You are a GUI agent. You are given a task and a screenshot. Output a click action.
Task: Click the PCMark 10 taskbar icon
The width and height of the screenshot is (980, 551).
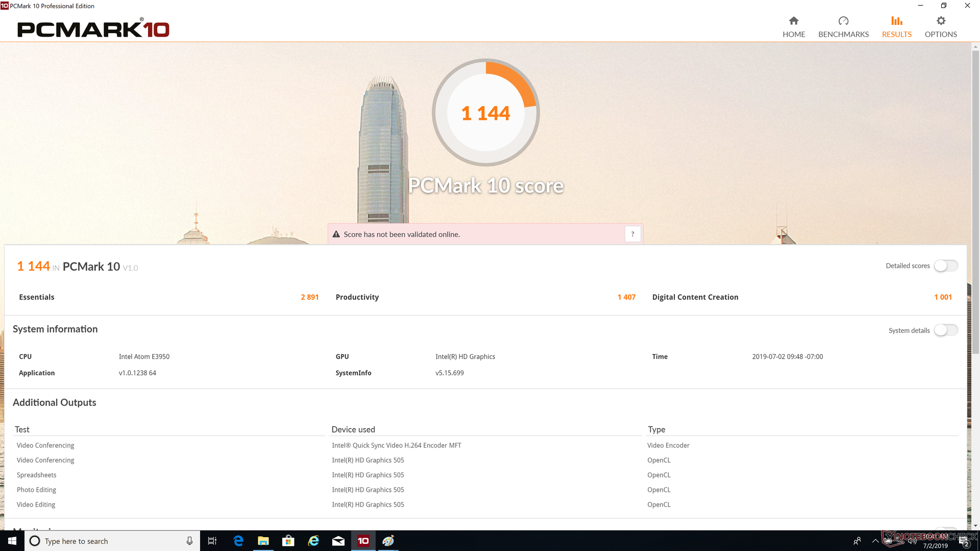363,541
